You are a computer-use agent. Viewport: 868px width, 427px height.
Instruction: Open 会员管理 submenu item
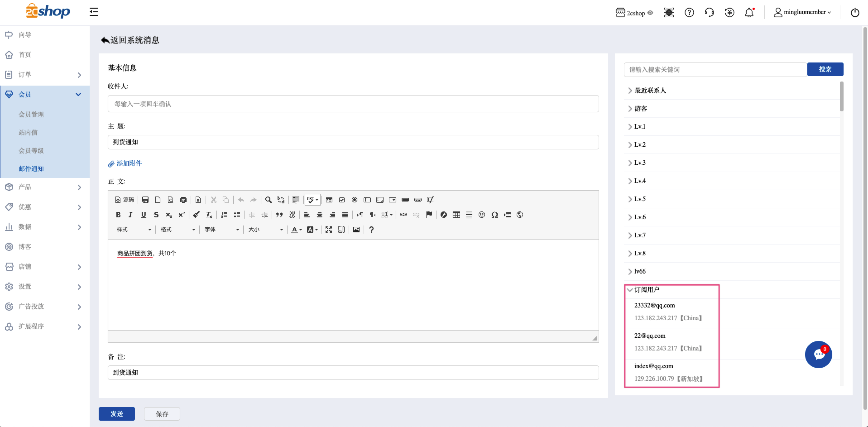pos(31,115)
